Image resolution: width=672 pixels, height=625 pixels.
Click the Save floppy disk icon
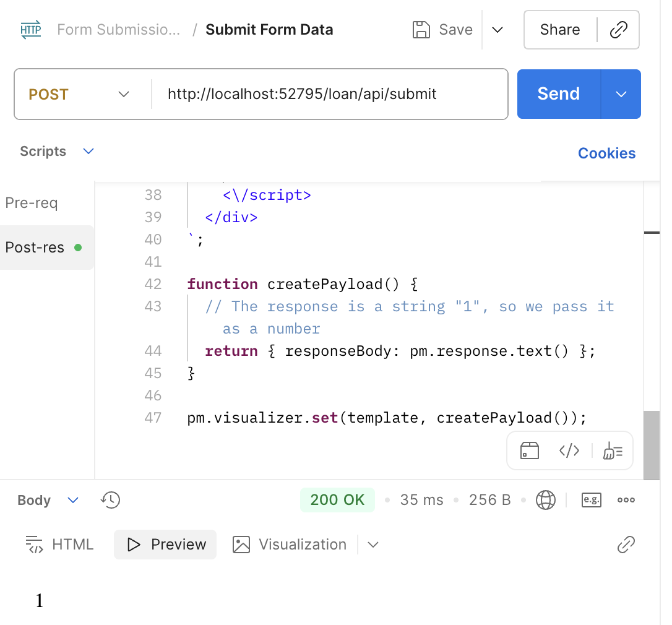[x=421, y=30]
